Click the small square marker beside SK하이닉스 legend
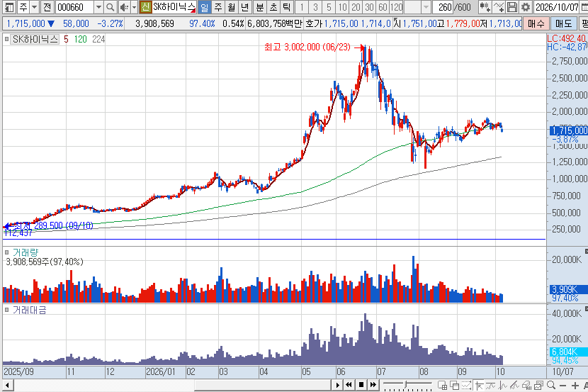Viewport: 588px width, 392px height. click(x=6, y=39)
